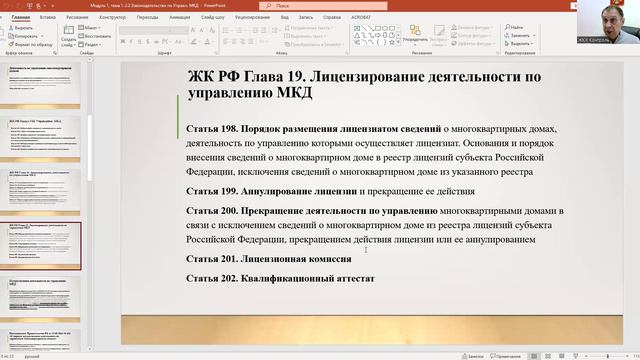This screenshot has width=640, height=360.
Task: Open the Рецензирование tab
Action: point(252,18)
